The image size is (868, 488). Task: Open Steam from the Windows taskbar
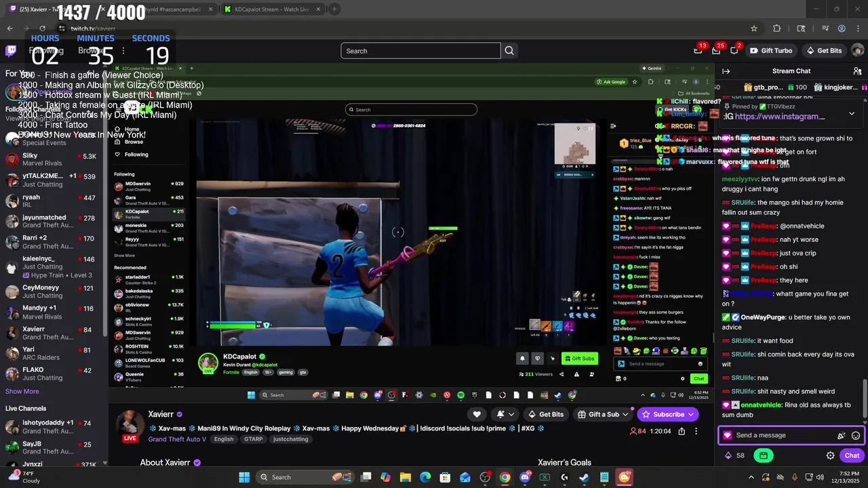(x=585, y=477)
